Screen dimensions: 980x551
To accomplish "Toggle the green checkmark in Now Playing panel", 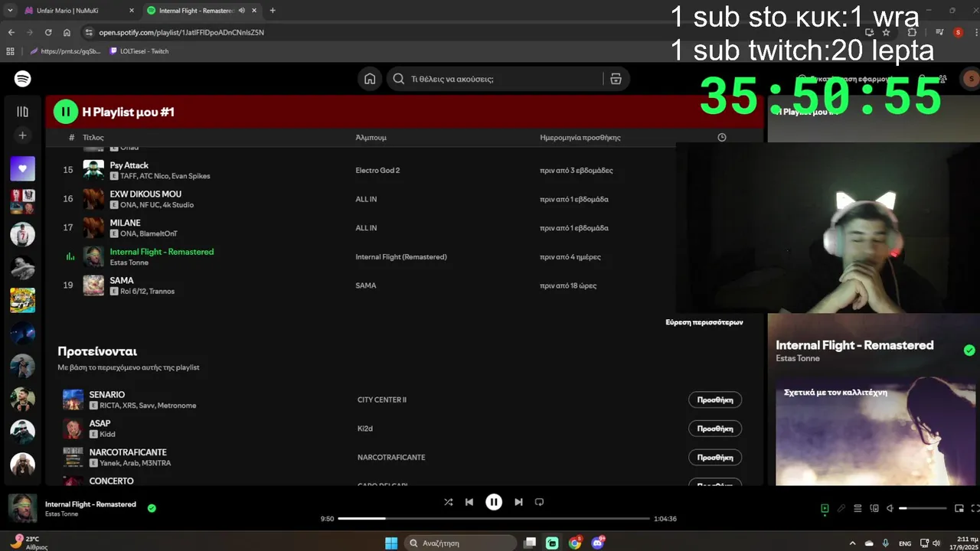I will click(969, 350).
